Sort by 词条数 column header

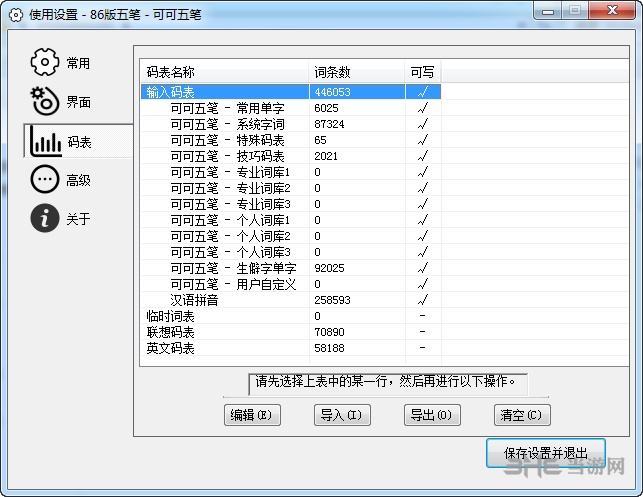[x=357, y=72]
